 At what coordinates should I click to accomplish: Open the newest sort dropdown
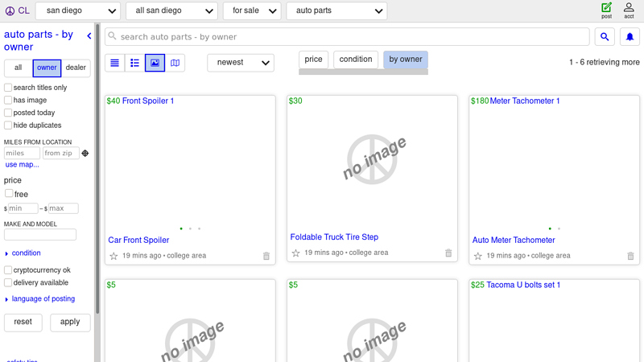point(241,63)
